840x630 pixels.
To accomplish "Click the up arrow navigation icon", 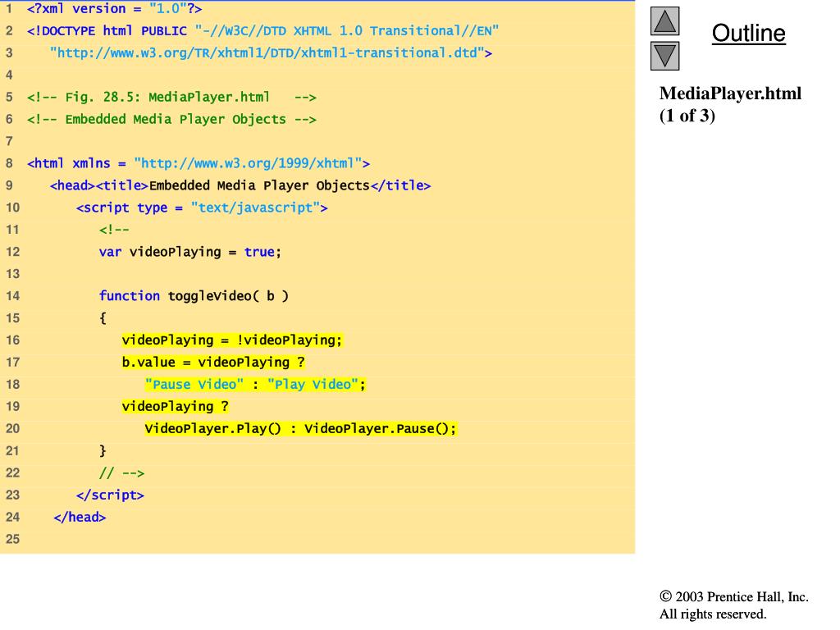I will 664,21.
